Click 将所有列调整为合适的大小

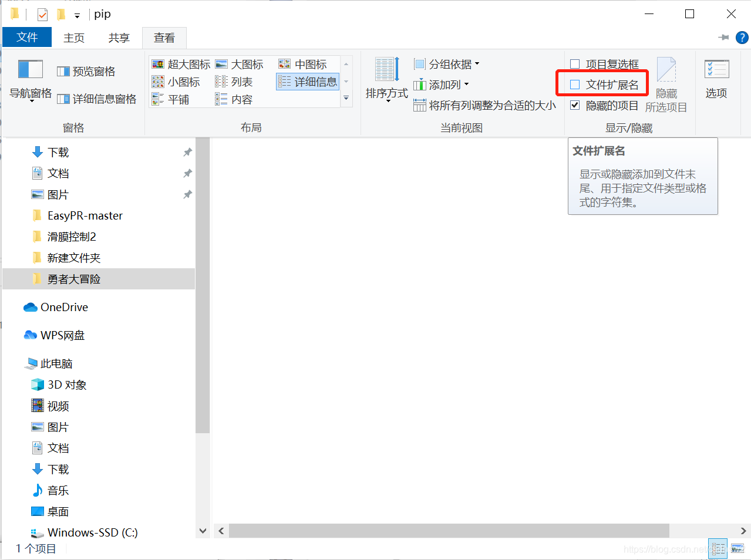click(x=484, y=105)
